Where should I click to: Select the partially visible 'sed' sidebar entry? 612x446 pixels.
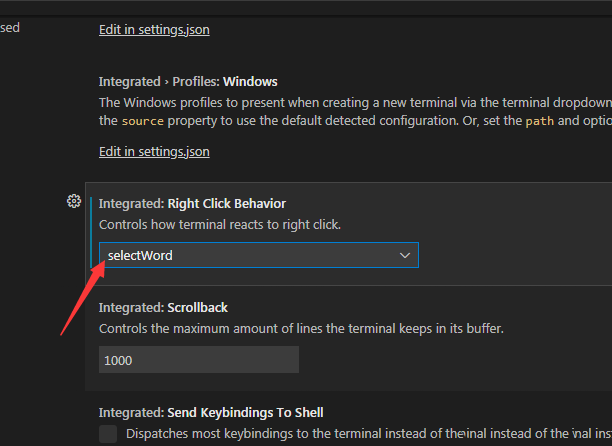(x=10, y=28)
